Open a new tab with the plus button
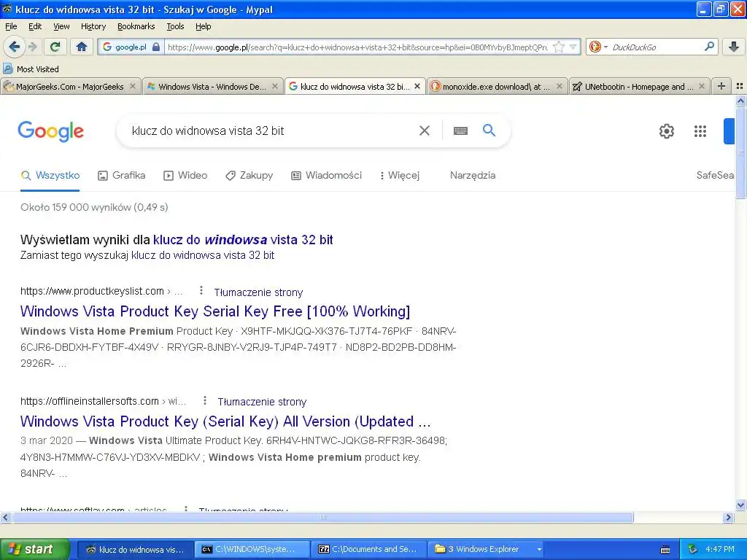The image size is (747, 560). coord(721,86)
